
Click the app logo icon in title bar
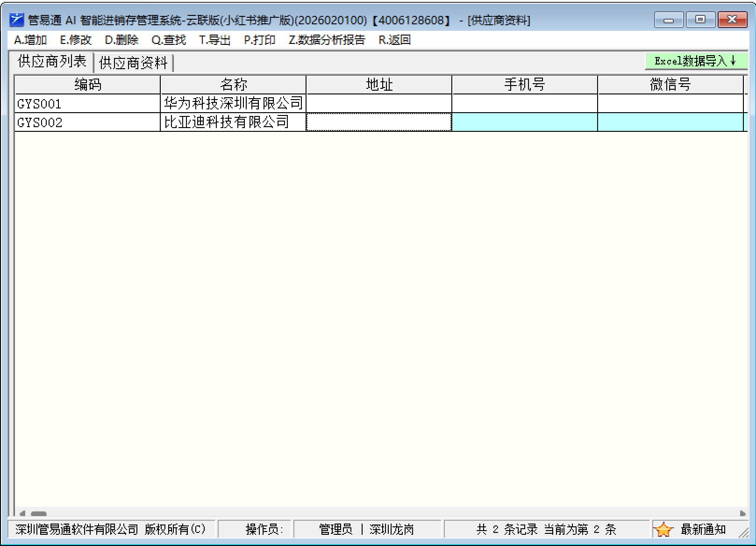16,20
